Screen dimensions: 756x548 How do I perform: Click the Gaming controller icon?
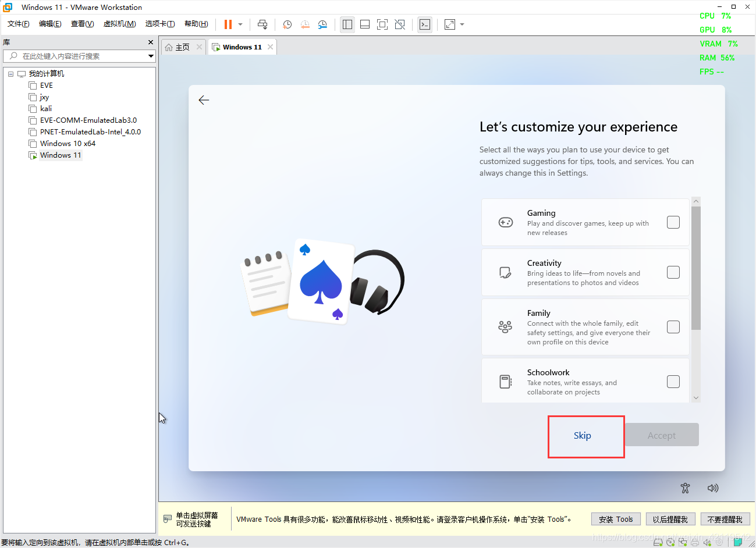506,222
